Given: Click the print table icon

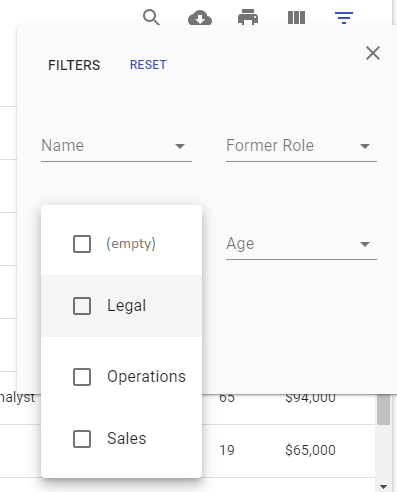Looking at the screenshot, I should click(248, 17).
